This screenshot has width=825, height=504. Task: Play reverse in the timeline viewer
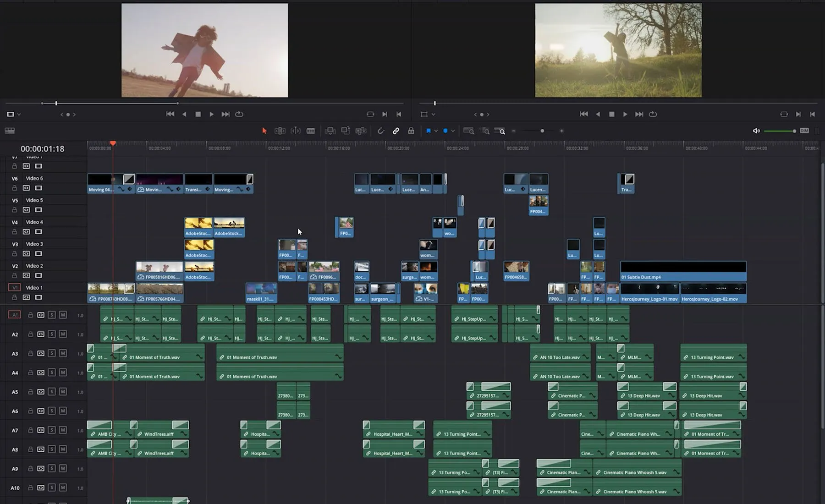pyautogui.click(x=598, y=114)
